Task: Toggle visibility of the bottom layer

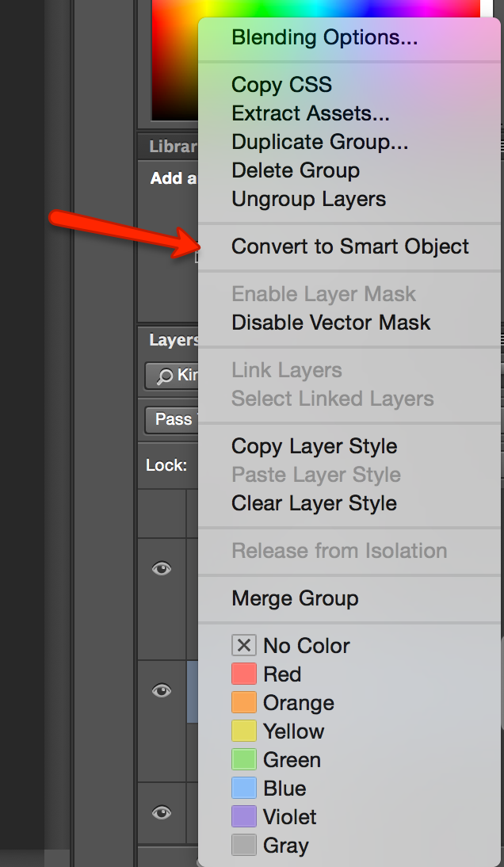Action: coord(162,813)
